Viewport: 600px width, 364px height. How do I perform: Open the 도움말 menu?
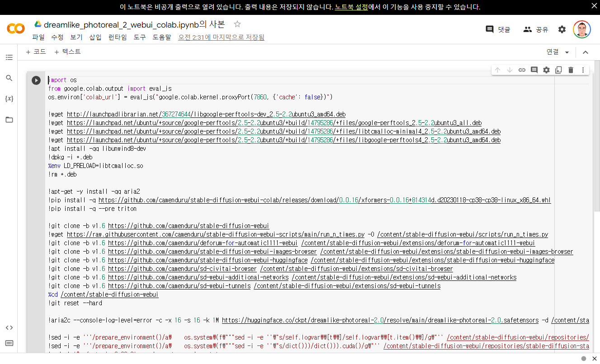(x=162, y=37)
